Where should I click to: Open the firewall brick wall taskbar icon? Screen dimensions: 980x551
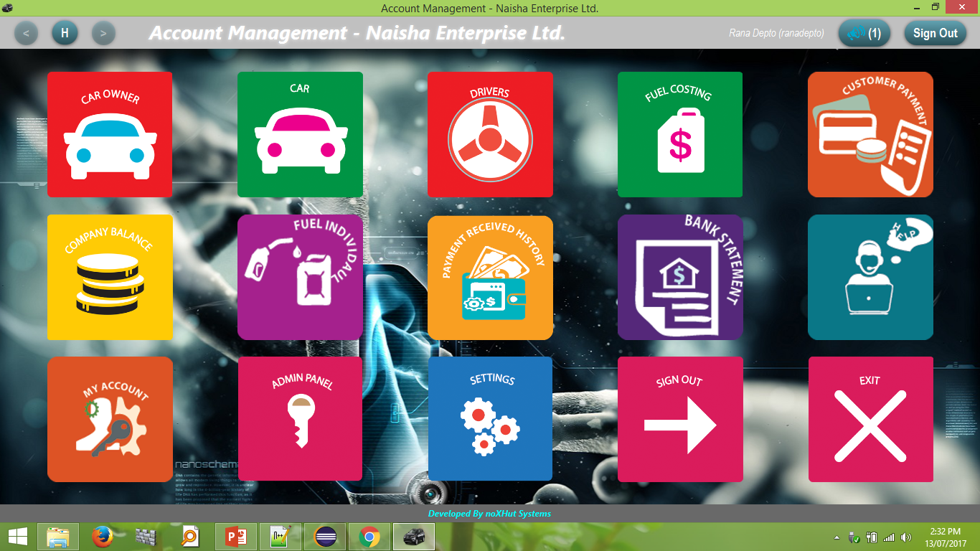[146, 537]
